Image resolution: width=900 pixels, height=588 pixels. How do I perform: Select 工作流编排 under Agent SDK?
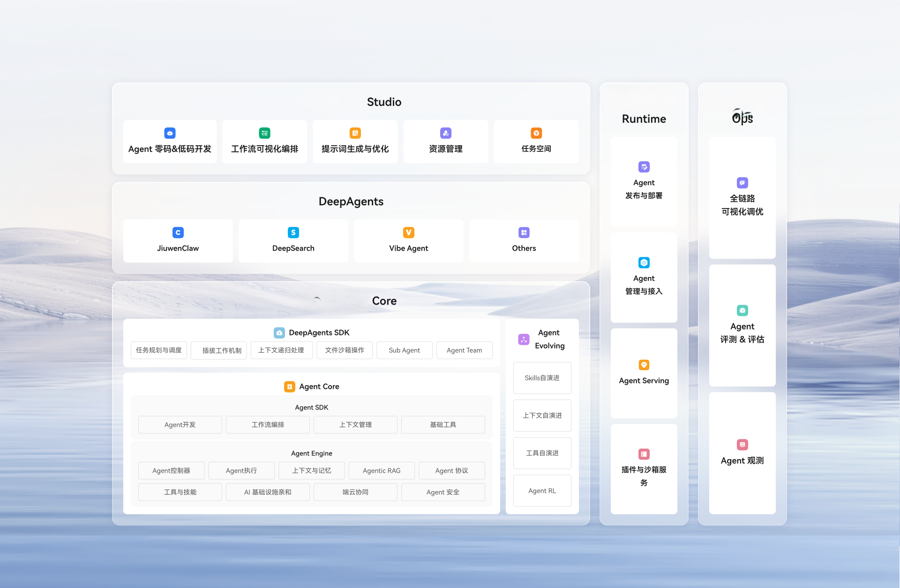point(268,424)
